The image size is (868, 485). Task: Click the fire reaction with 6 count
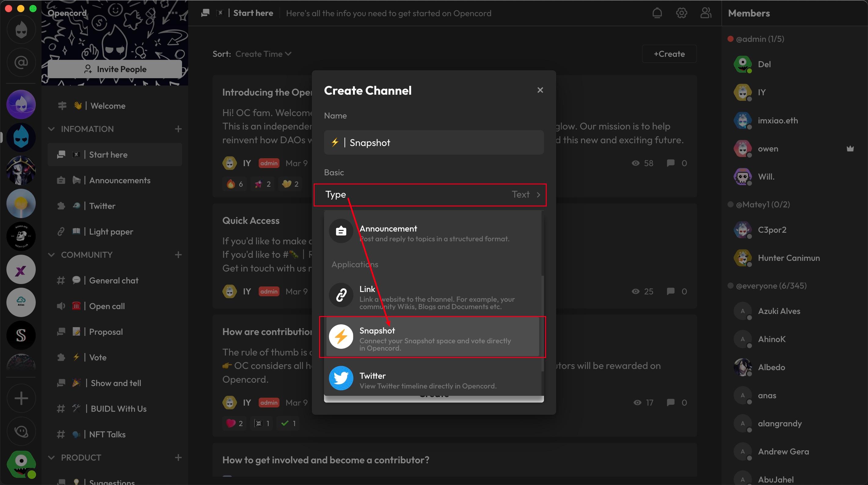click(x=235, y=184)
